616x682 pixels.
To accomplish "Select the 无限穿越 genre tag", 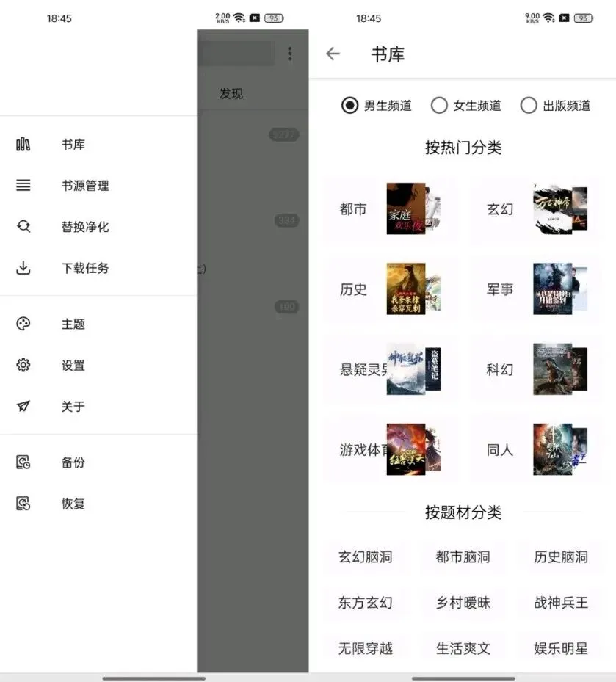I will (366, 648).
